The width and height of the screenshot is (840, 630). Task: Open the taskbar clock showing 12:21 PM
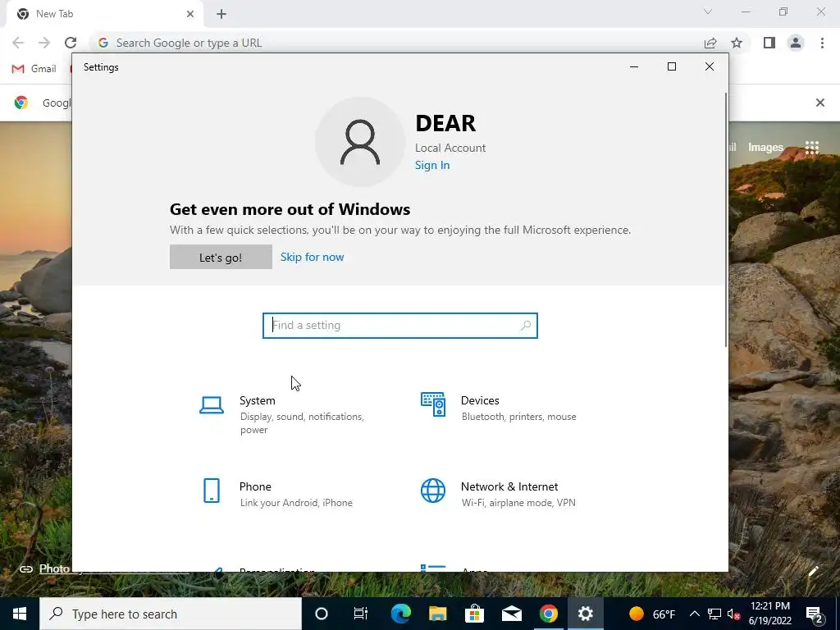(769, 614)
